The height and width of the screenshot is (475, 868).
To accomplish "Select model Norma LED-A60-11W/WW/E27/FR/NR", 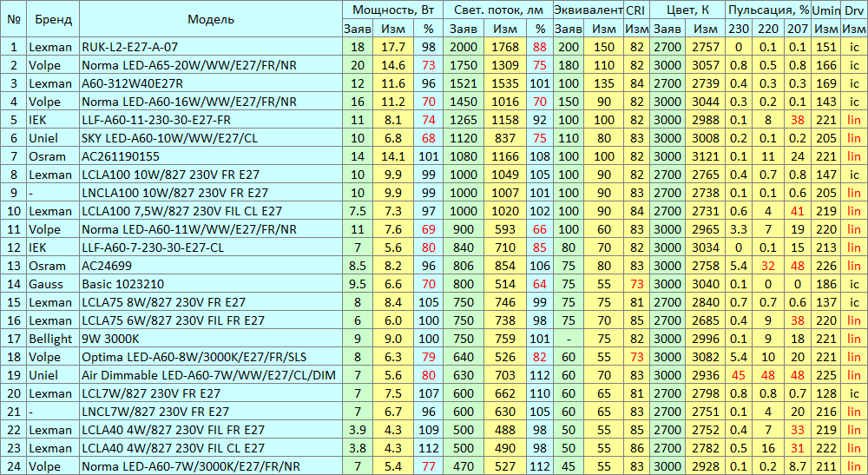I will (x=210, y=230).
